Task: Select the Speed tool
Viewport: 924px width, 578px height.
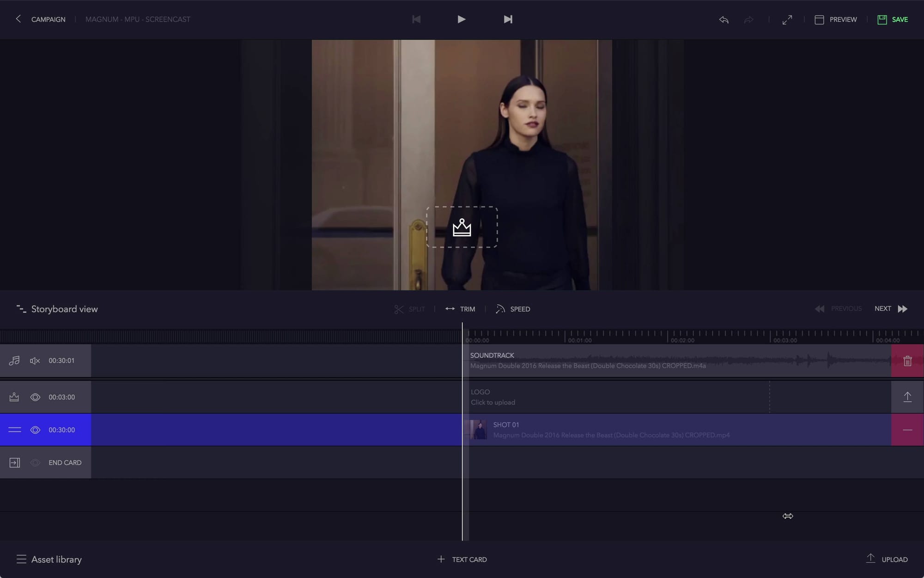Action: [x=513, y=309]
